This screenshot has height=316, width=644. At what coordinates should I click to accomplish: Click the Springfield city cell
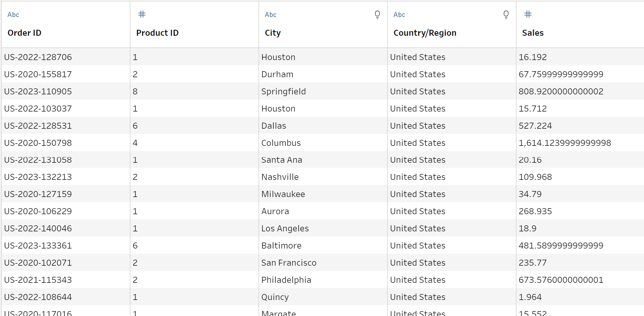click(x=284, y=92)
